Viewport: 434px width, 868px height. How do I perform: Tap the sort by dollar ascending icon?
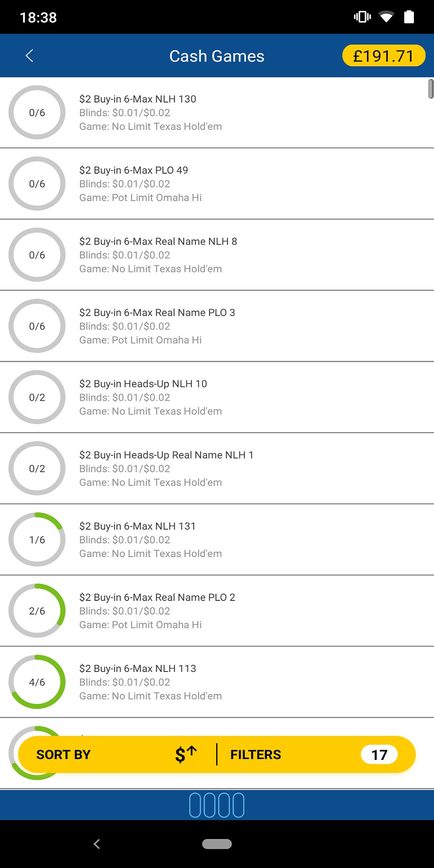pos(186,754)
